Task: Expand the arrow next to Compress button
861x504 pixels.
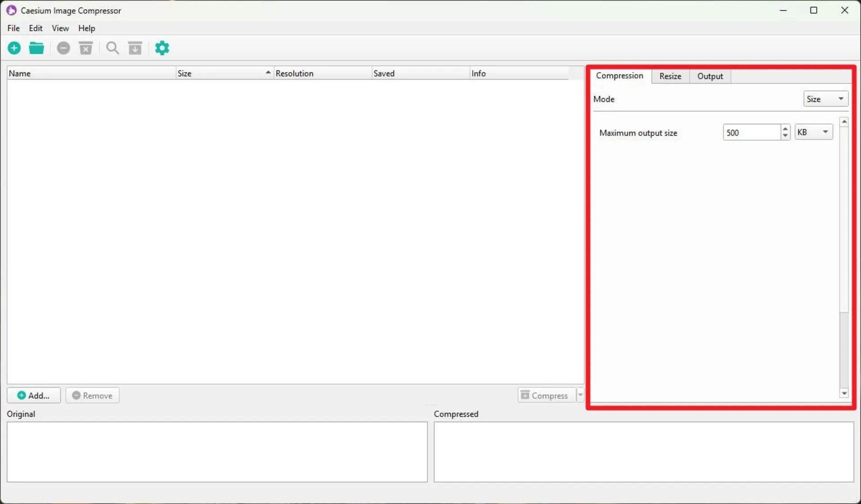Action: [x=580, y=395]
